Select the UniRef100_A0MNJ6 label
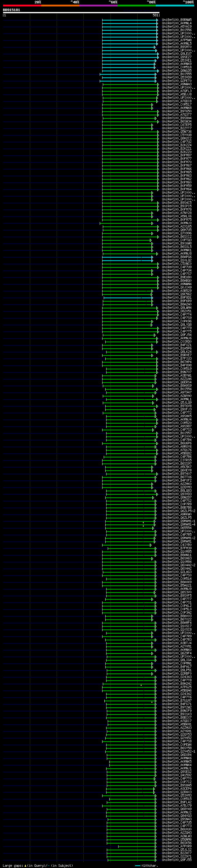 coord(177,338)
